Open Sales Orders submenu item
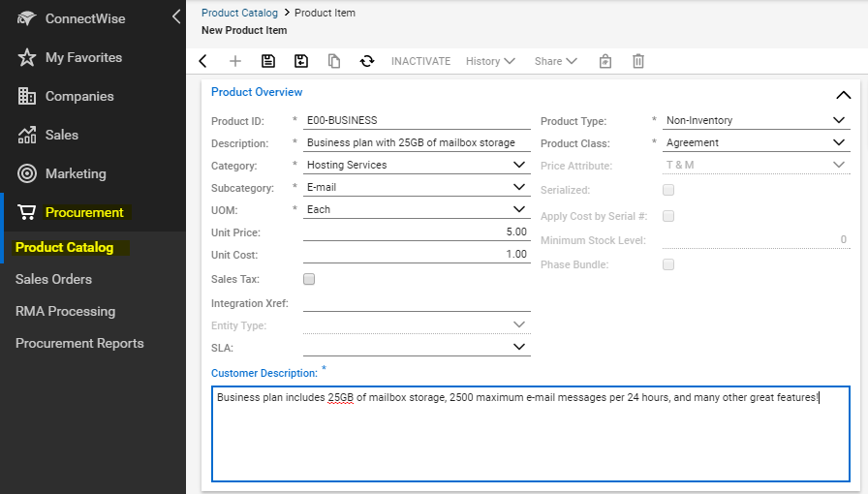 click(53, 279)
